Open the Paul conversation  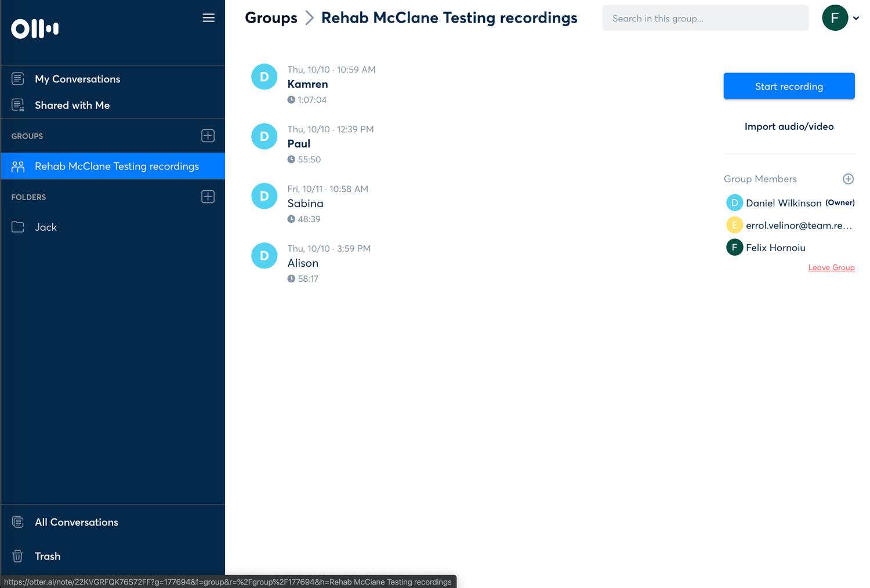[299, 144]
